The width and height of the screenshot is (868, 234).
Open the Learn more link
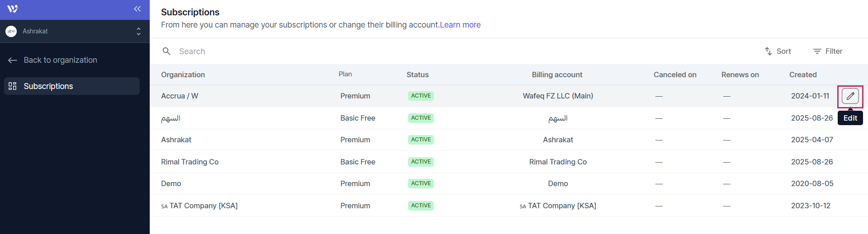coord(460,25)
